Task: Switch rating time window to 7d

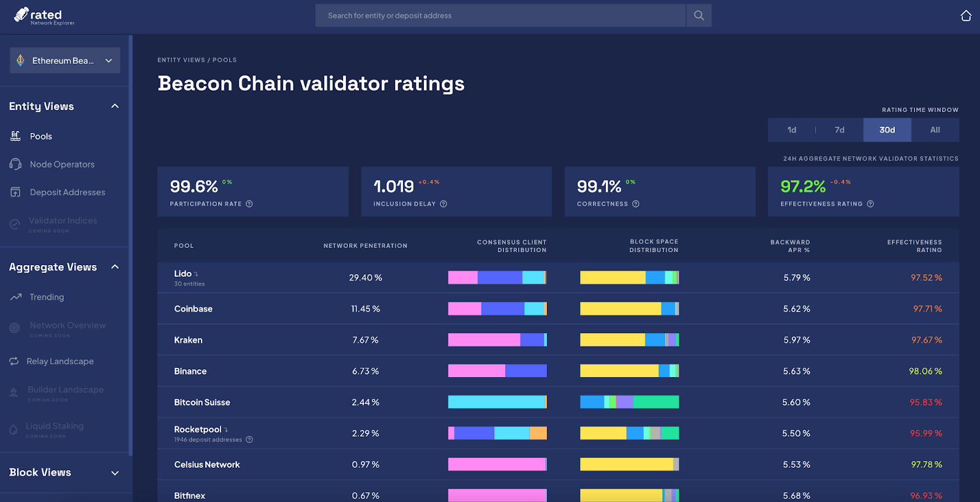Action: click(x=839, y=130)
